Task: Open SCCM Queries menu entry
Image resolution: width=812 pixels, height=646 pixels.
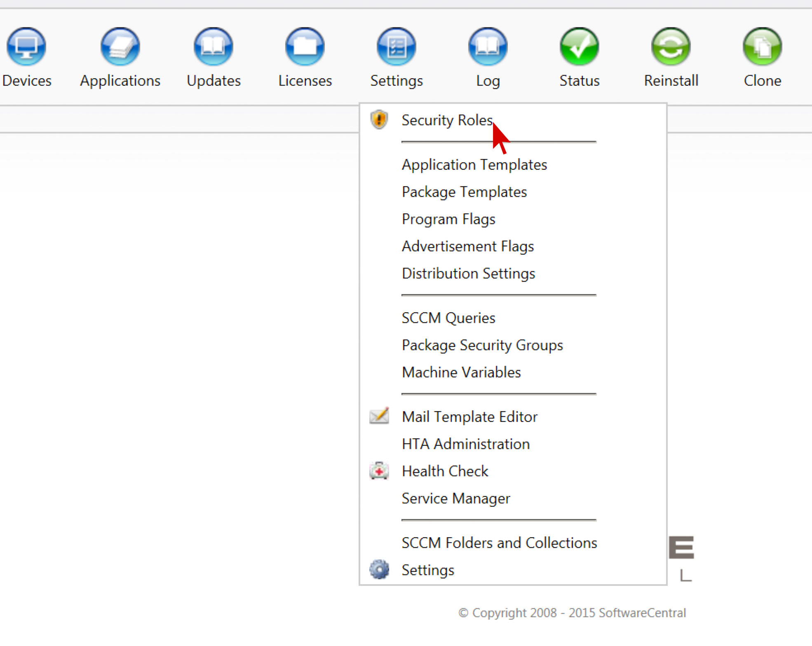Action: coord(448,318)
